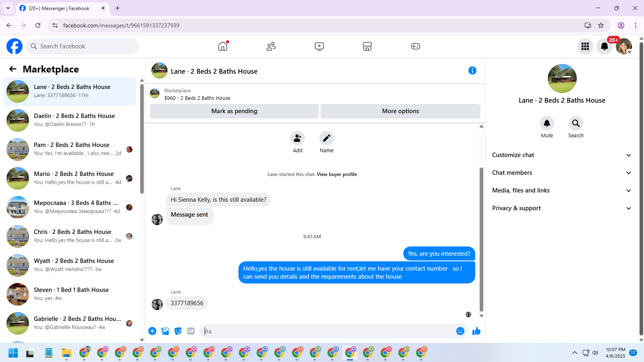The height and width of the screenshot is (362, 644).
Task: Open Windows Start menu
Action: [13, 353]
